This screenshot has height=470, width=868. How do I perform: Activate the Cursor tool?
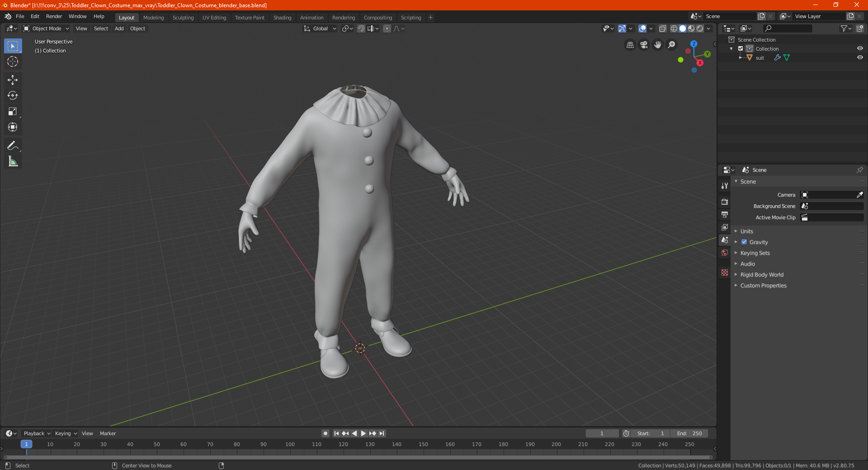coord(13,61)
